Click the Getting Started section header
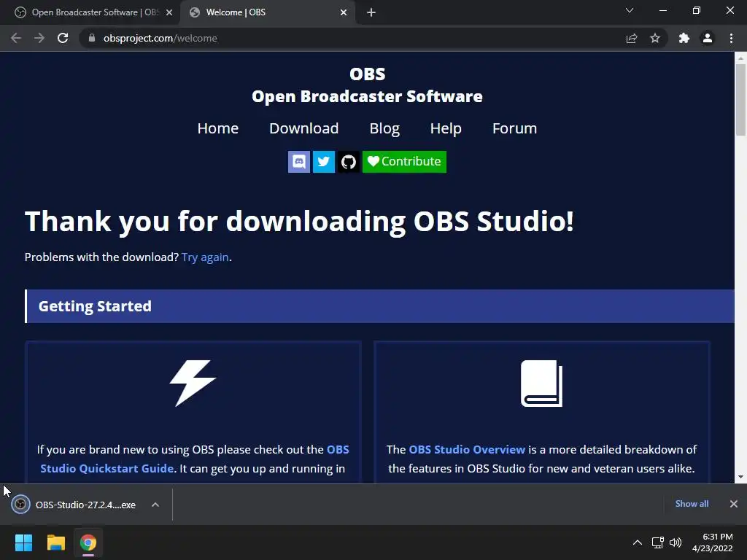The height and width of the screenshot is (560, 747). click(379, 306)
